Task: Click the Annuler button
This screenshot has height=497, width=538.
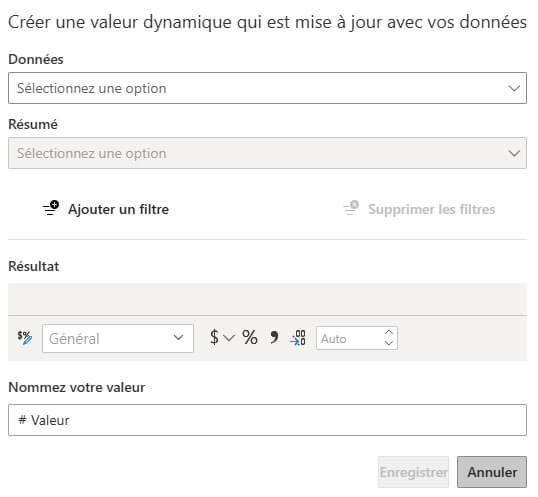Action: pyautogui.click(x=492, y=472)
